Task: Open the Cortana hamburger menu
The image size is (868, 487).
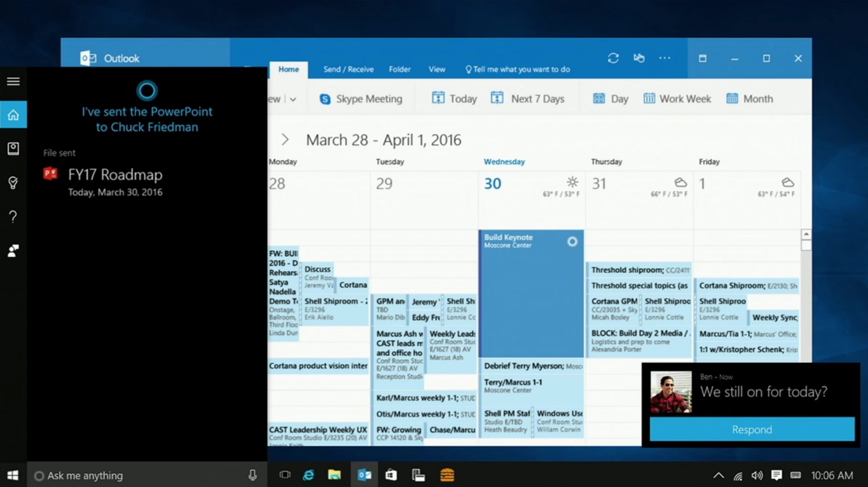Action: point(13,81)
